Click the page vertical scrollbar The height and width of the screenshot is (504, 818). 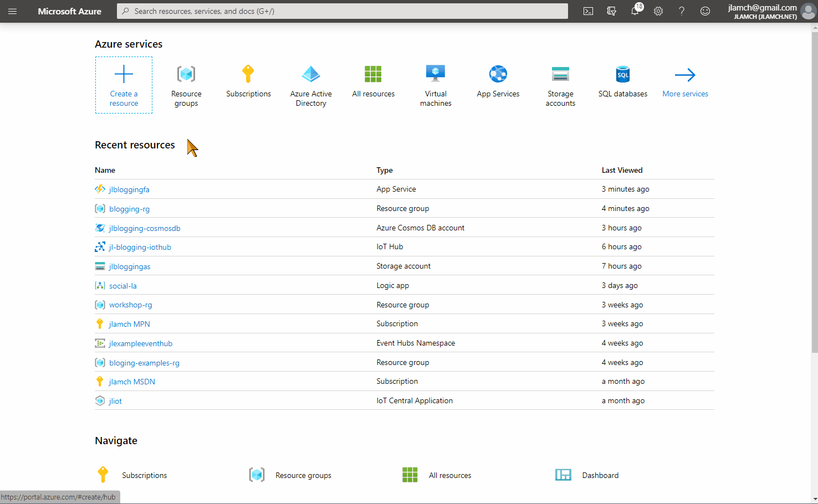point(814,191)
